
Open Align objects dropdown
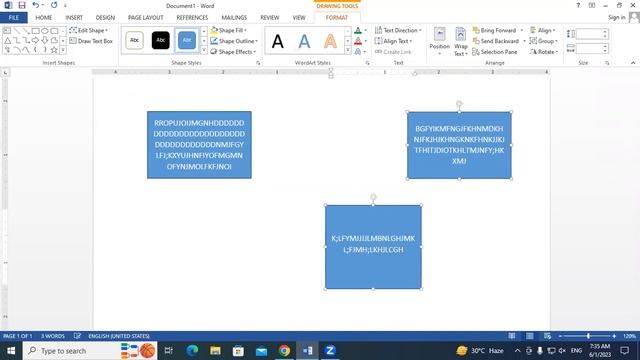pyautogui.click(x=542, y=30)
